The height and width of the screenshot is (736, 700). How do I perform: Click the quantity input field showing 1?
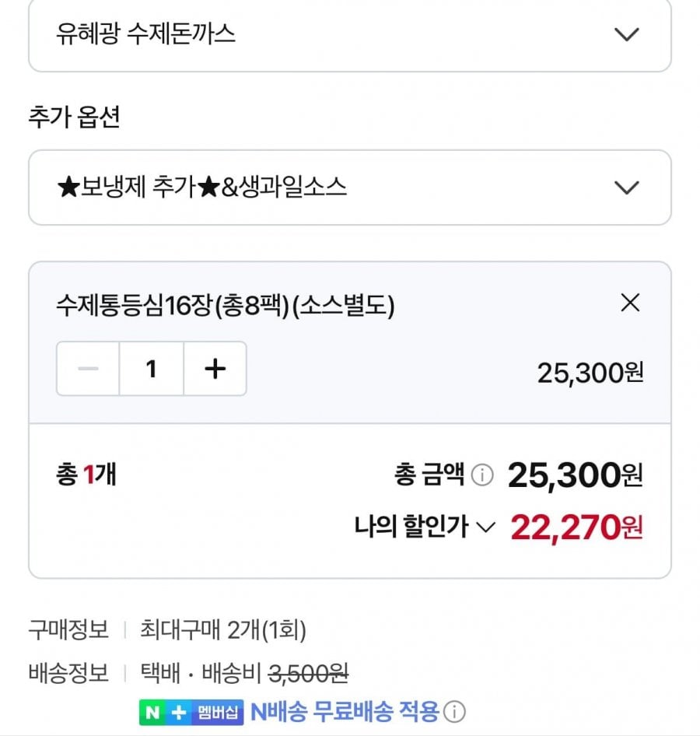click(152, 369)
